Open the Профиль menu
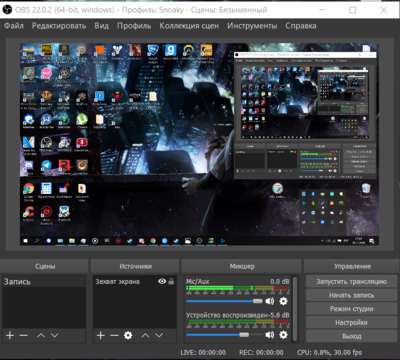The image size is (400, 360). pos(134,26)
